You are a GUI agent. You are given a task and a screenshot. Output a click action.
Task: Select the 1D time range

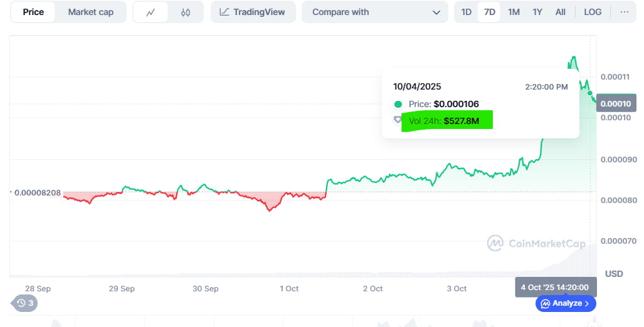(x=467, y=12)
